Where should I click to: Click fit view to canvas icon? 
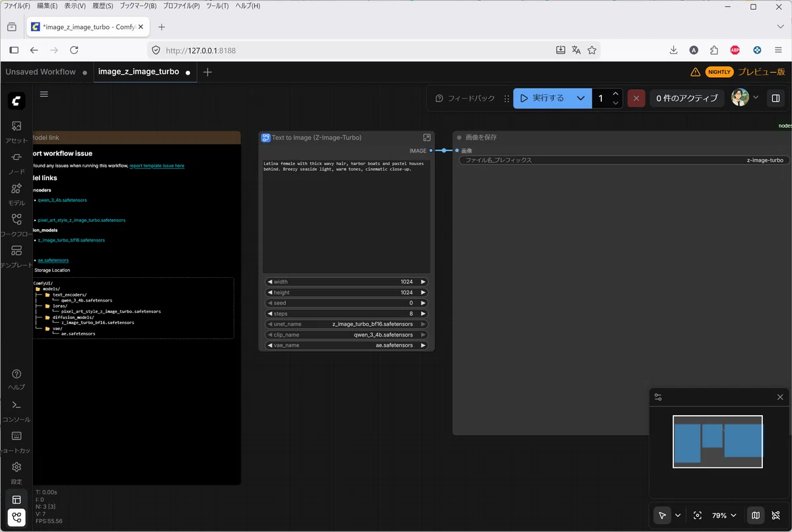698,515
